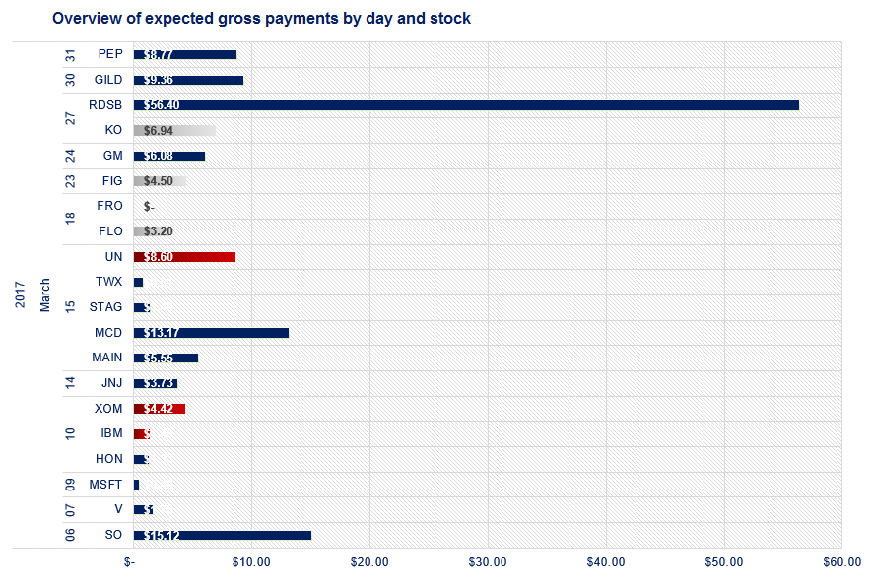Click the small red IBM bar
Screen dimensions: 871x588
[x=142, y=434]
